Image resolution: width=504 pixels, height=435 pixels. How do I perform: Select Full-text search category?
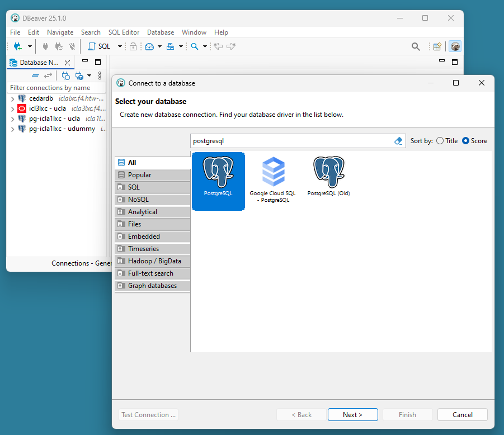152,273
